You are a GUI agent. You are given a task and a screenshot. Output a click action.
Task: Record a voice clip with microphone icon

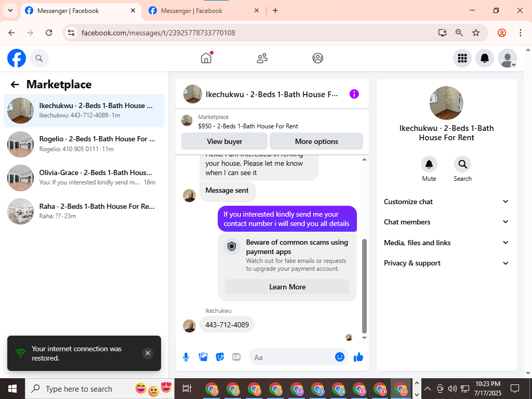[186, 357]
